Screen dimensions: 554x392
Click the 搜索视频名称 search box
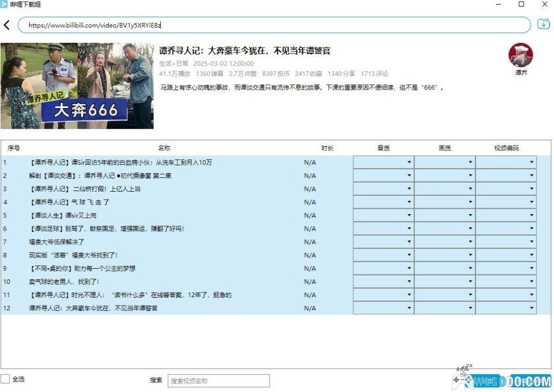(218, 380)
